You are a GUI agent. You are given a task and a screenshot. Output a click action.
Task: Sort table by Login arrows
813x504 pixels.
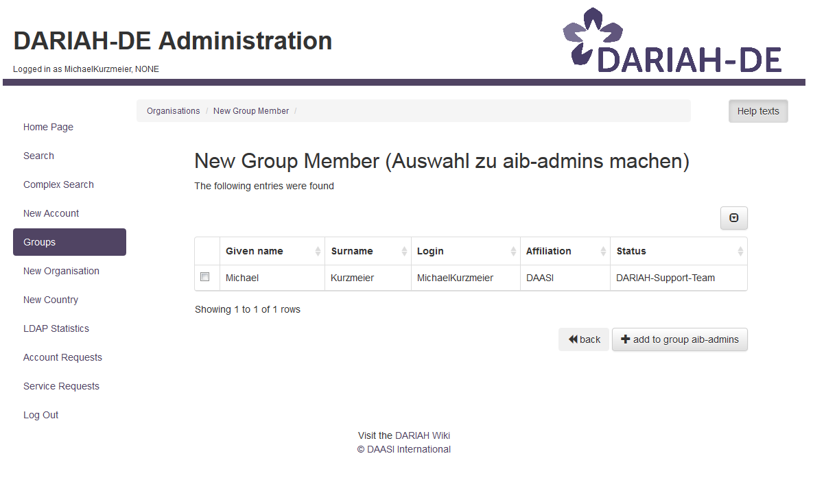(512, 252)
